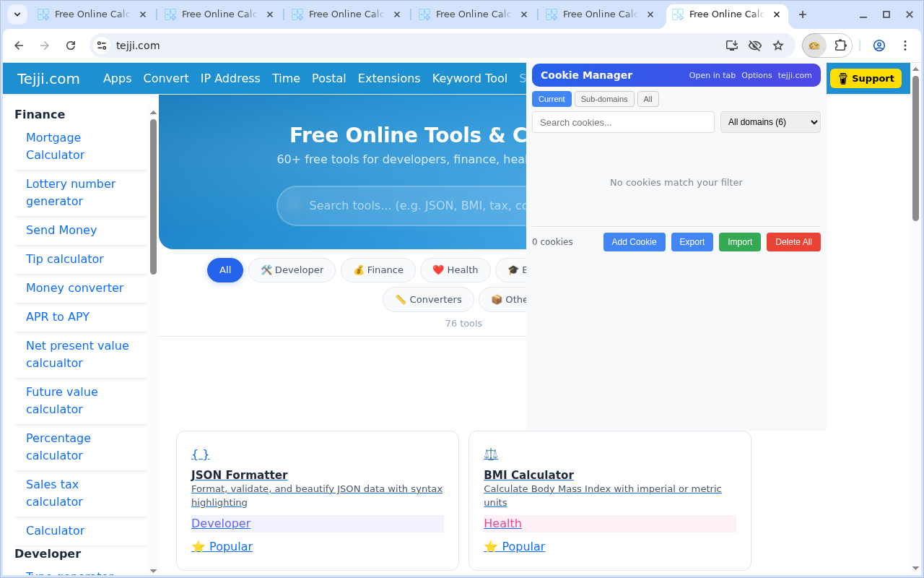Screen dimensions: 924x578
Task: Click the tejji.com link in Cookie Manager header
Action: pos(795,75)
